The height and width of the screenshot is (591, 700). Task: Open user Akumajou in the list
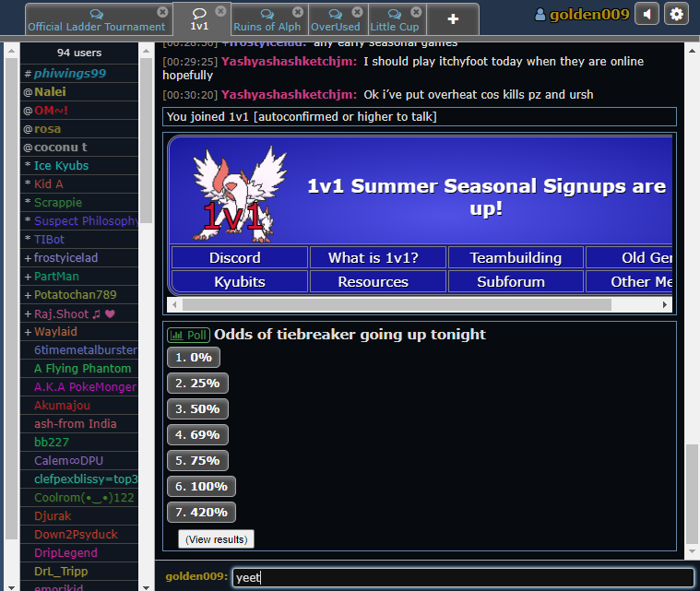click(79, 406)
